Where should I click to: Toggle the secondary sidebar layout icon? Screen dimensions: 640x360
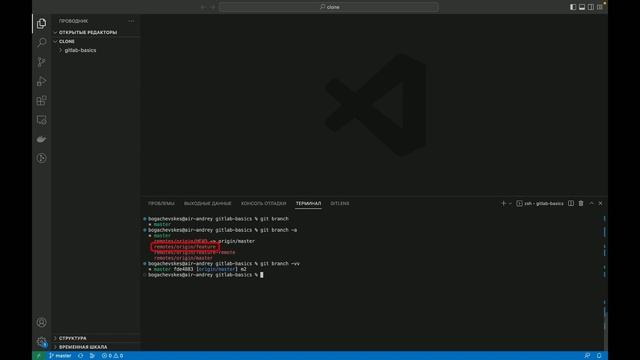(x=591, y=7)
